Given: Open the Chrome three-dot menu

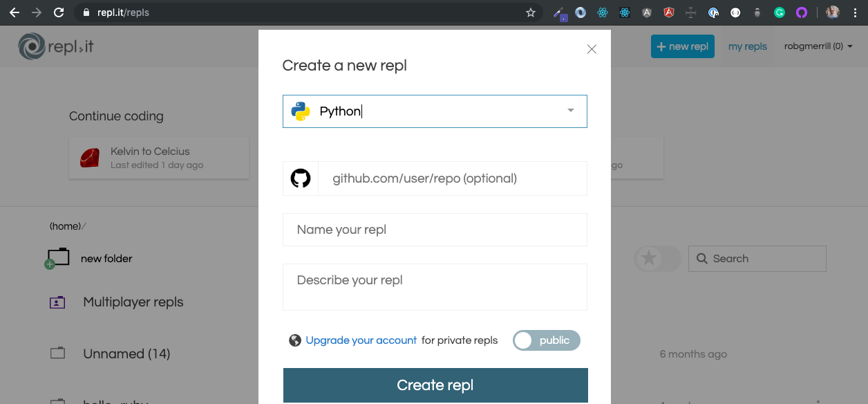Looking at the screenshot, I should pos(854,12).
